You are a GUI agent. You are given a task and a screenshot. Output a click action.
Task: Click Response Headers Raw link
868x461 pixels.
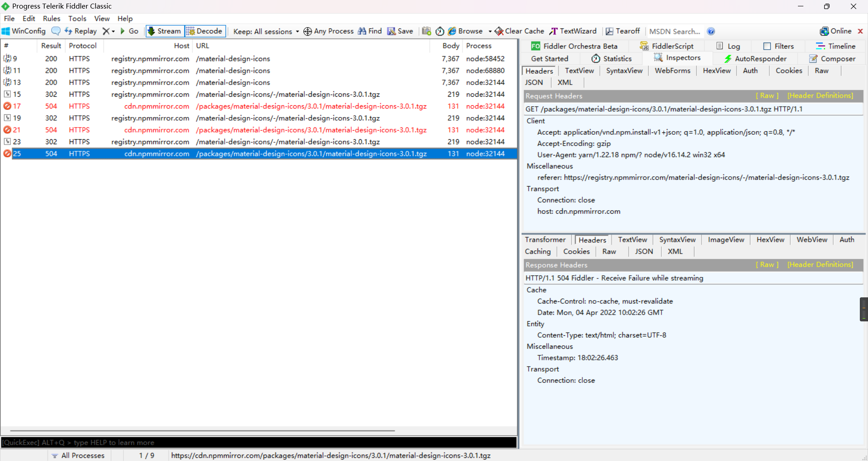pos(767,265)
